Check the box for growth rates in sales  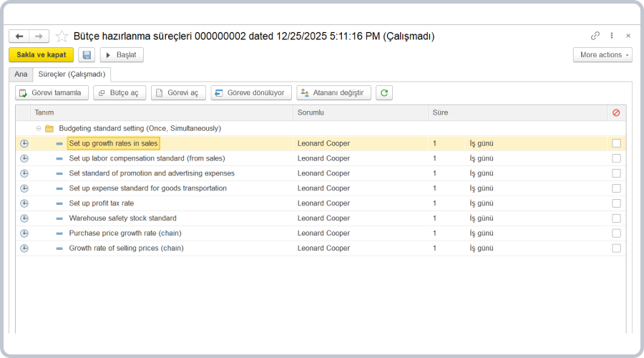pyautogui.click(x=616, y=143)
